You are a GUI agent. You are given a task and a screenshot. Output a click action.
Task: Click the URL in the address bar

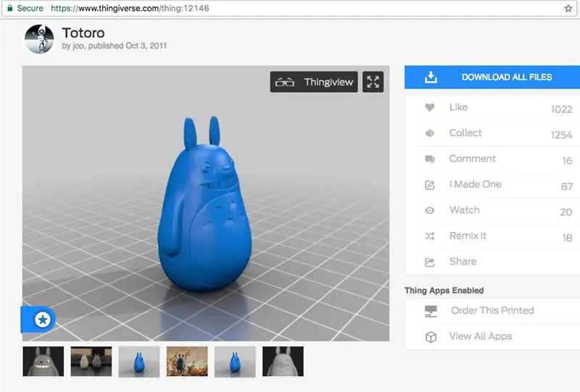[x=130, y=8]
